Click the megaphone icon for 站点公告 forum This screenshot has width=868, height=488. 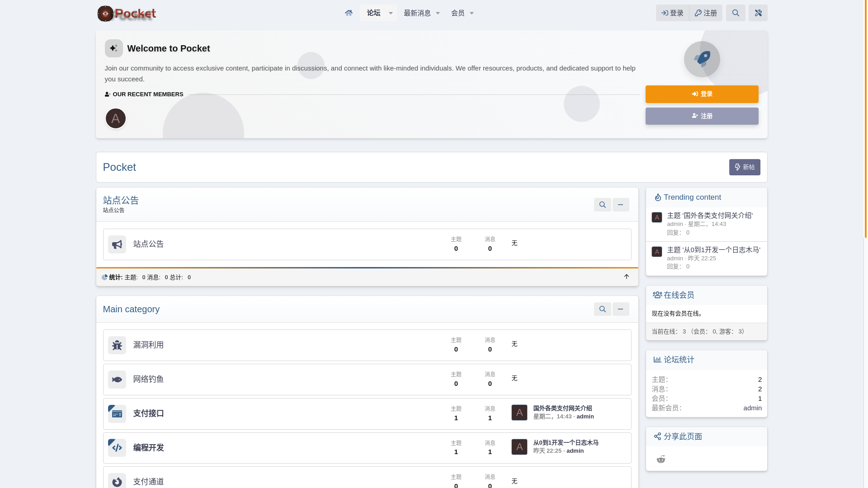(117, 244)
